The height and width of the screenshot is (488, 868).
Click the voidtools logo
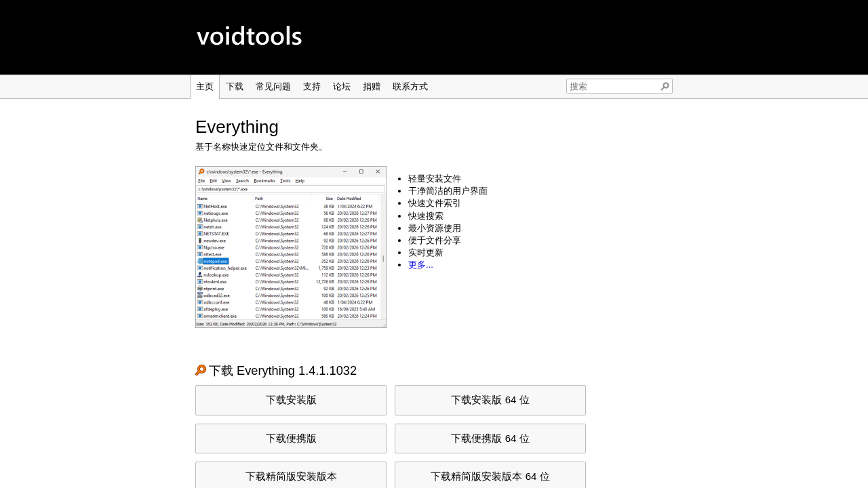coord(249,36)
